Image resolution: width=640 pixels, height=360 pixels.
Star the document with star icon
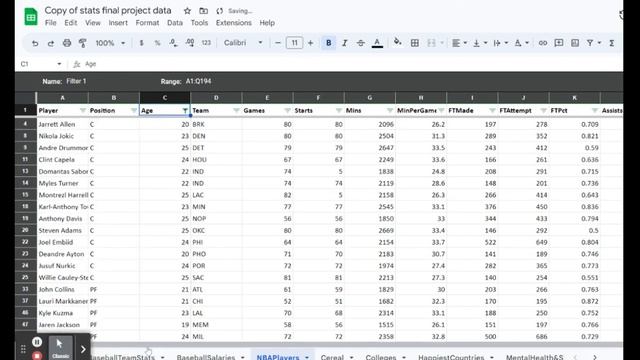tap(187, 11)
